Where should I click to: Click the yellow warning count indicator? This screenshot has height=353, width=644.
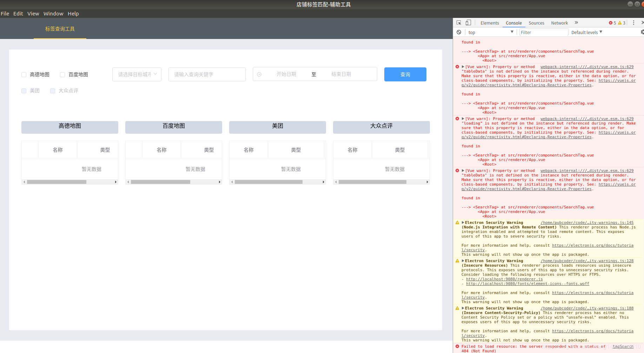[622, 23]
